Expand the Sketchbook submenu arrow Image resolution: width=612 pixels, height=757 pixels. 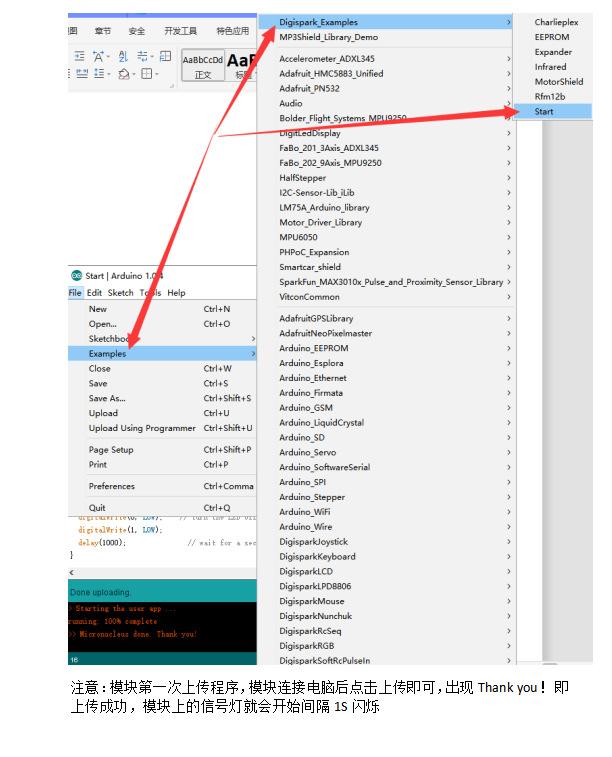click(251, 339)
